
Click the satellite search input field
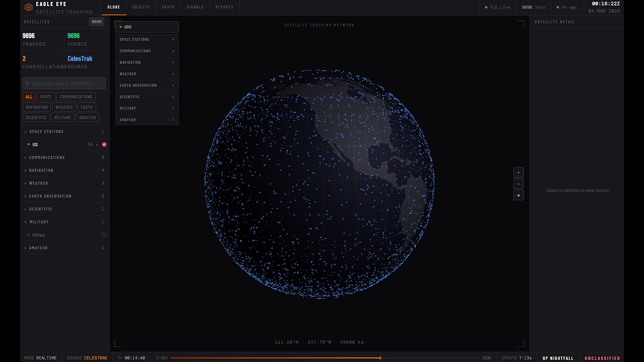[x=64, y=83]
